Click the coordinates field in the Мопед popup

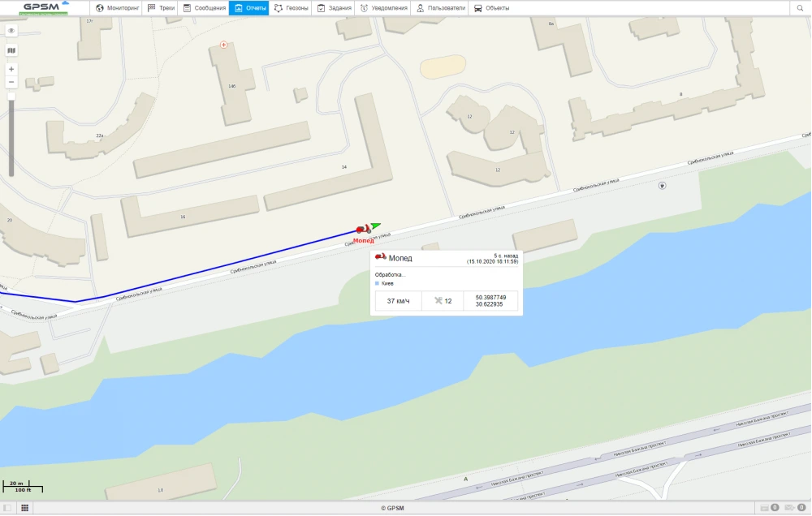[x=490, y=301]
